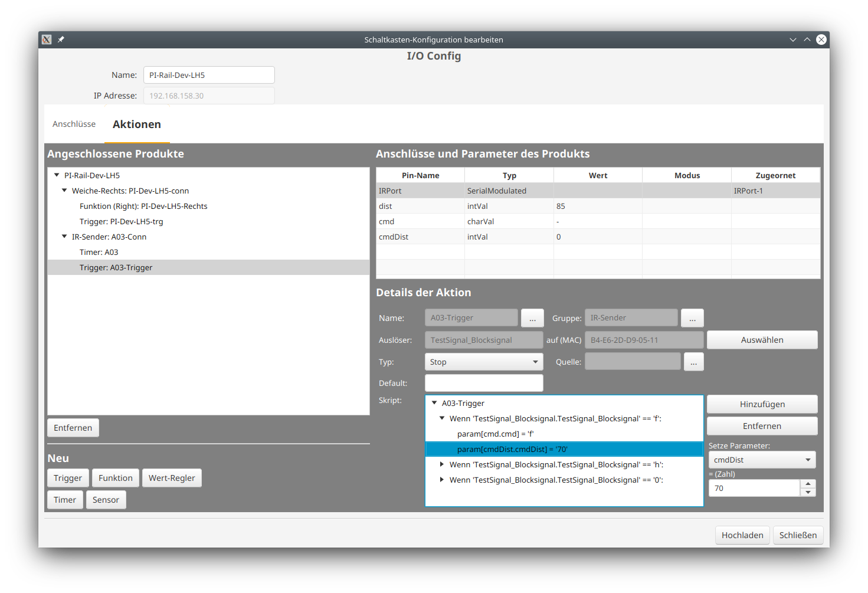Click inside the Default input field
Viewport: 868px width, 593px height.
483,382
